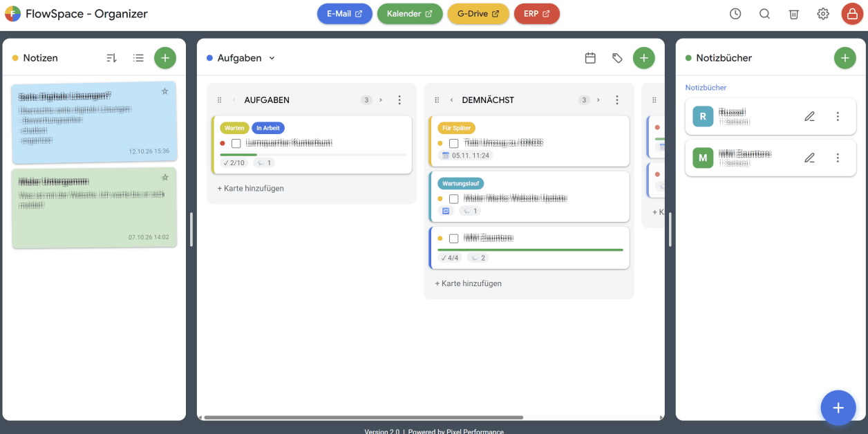
Task: Open the blue note dated 12.10.26
Action: tap(94, 122)
